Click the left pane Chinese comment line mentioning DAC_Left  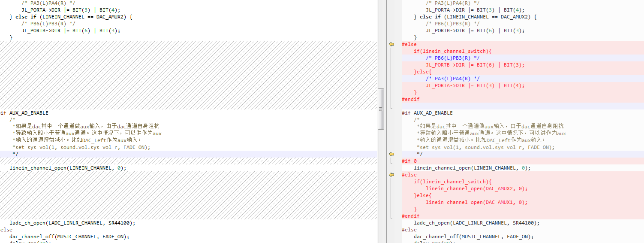77,140
